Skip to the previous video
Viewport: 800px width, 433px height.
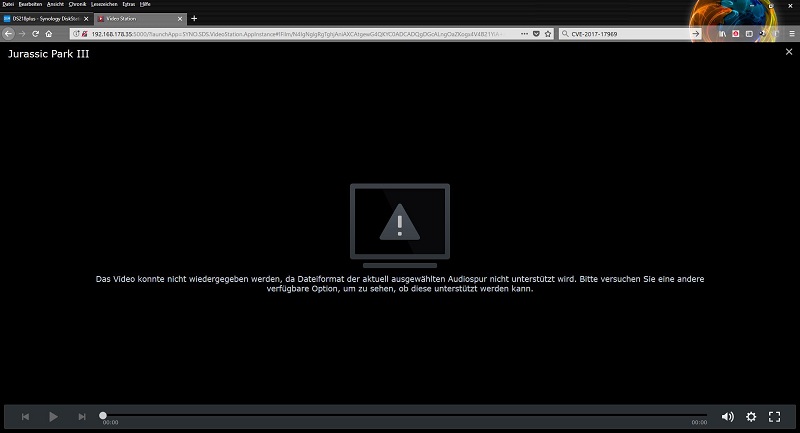pyautogui.click(x=26, y=416)
